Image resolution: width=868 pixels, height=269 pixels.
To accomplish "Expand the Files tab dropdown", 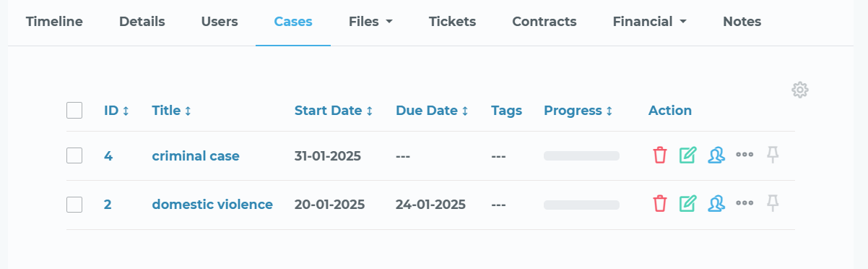I will pyautogui.click(x=370, y=22).
